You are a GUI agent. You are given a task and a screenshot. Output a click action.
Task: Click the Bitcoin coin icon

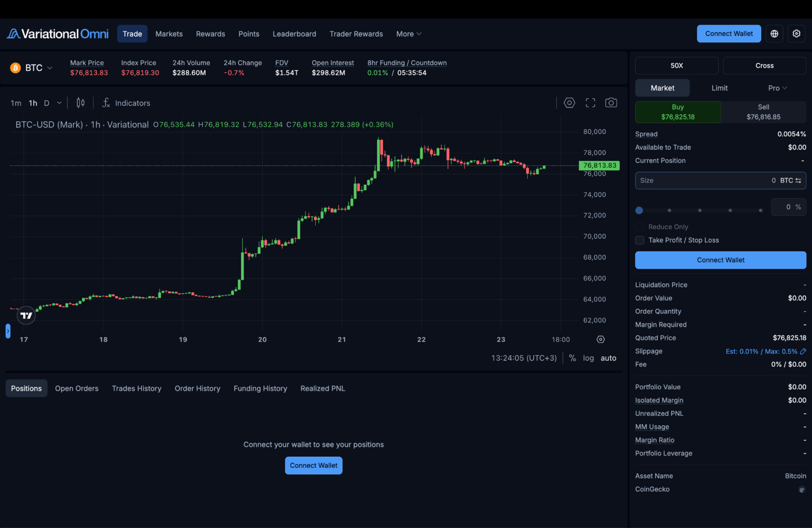click(x=16, y=68)
